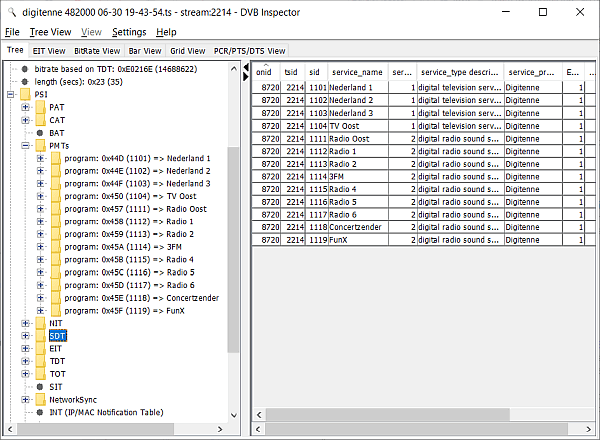Switch to the EIT View tab
The width and height of the screenshot is (600, 440).
tap(49, 51)
